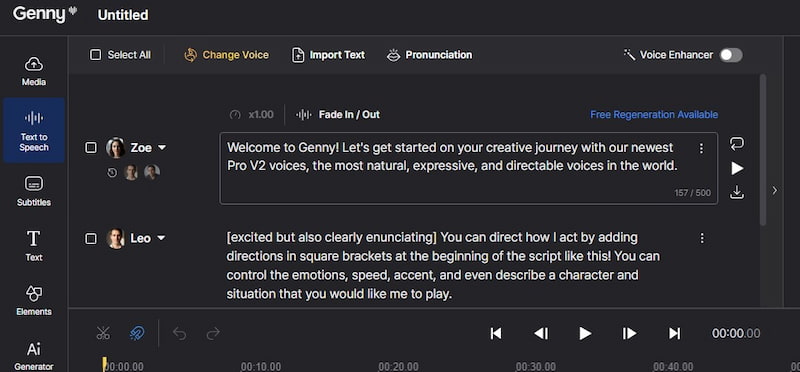
Task: Click the 00:00.00 timecode display
Action: pyautogui.click(x=736, y=334)
